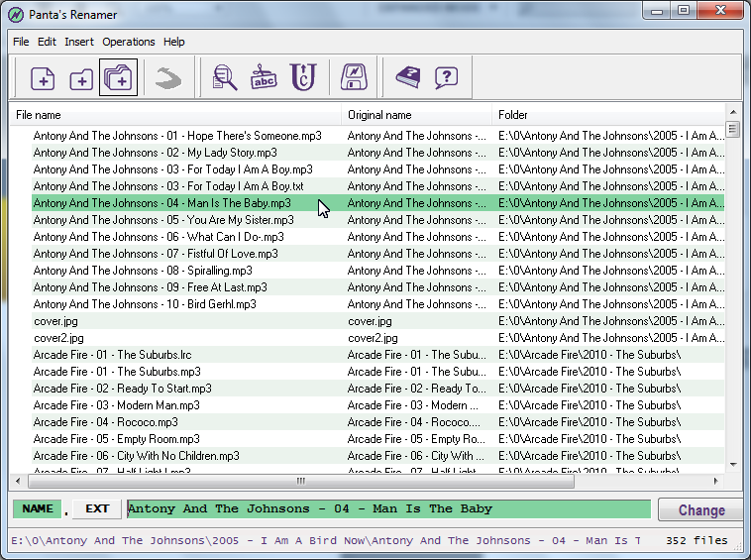Click folder cell of 'Arcade Fire - 04 - Rococo.mp3' row
The image size is (751, 560).
(590, 422)
